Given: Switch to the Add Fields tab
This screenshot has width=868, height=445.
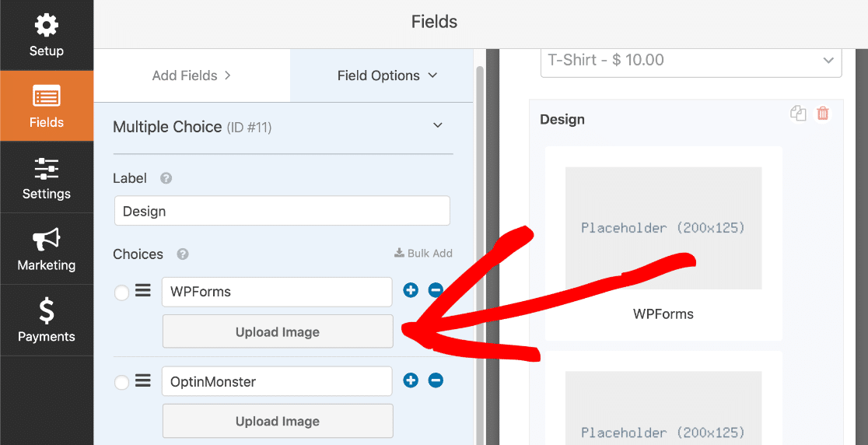Looking at the screenshot, I should tap(191, 75).
